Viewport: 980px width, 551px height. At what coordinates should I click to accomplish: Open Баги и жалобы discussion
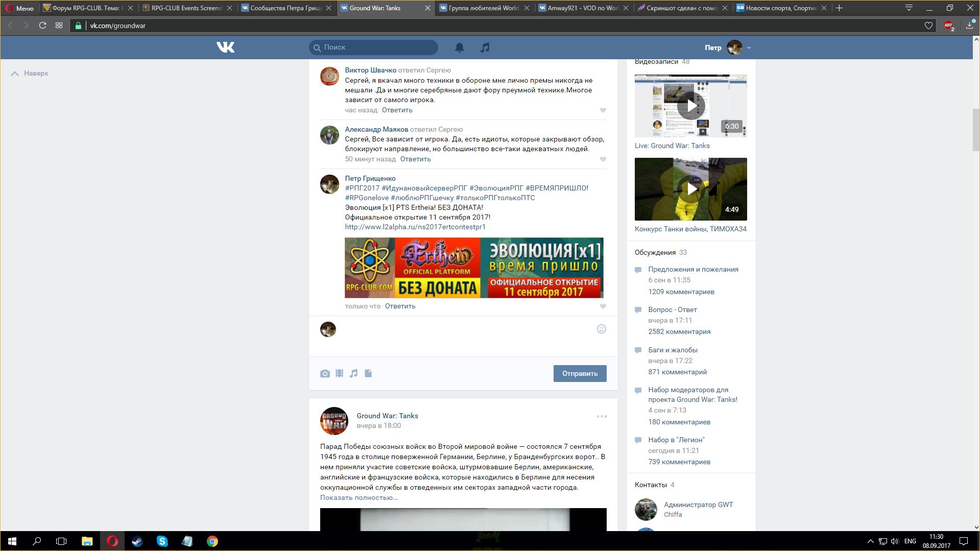tap(673, 350)
